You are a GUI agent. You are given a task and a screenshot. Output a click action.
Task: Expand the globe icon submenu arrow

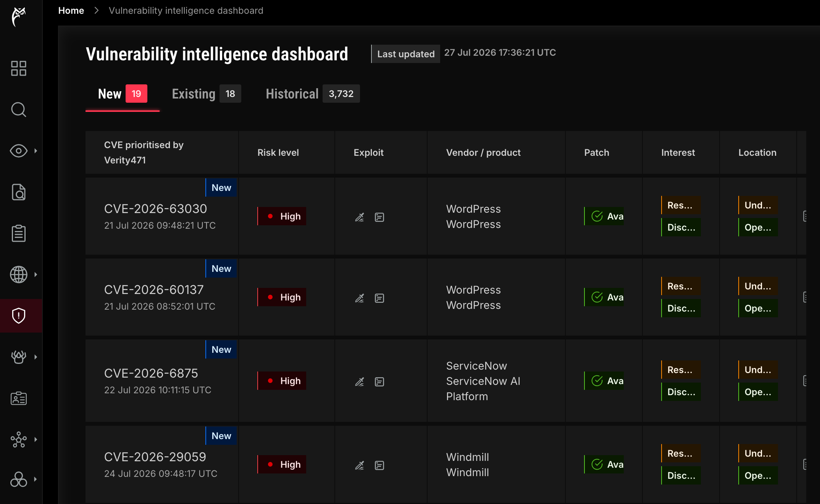coord(36,275)
